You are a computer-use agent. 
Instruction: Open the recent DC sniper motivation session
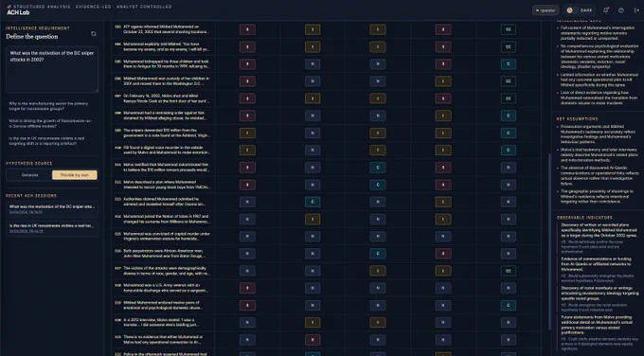(52, 209)
